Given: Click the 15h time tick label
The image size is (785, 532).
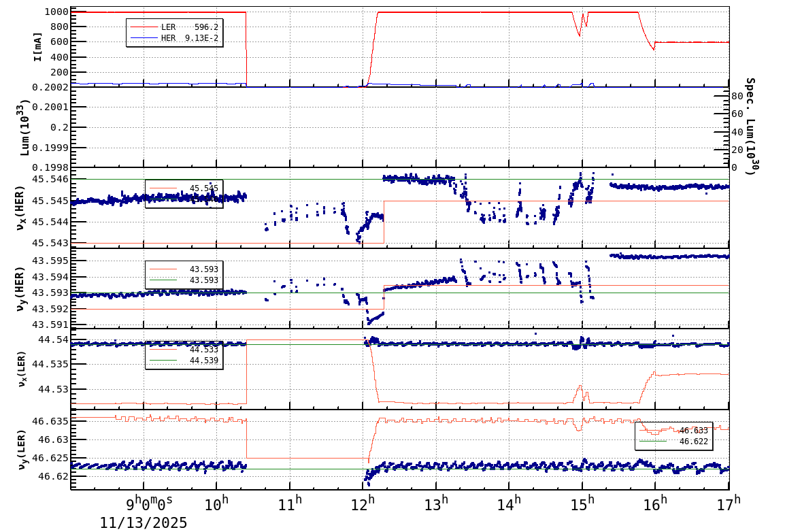Looking at the screenshot, I should (x=582, y=503).
